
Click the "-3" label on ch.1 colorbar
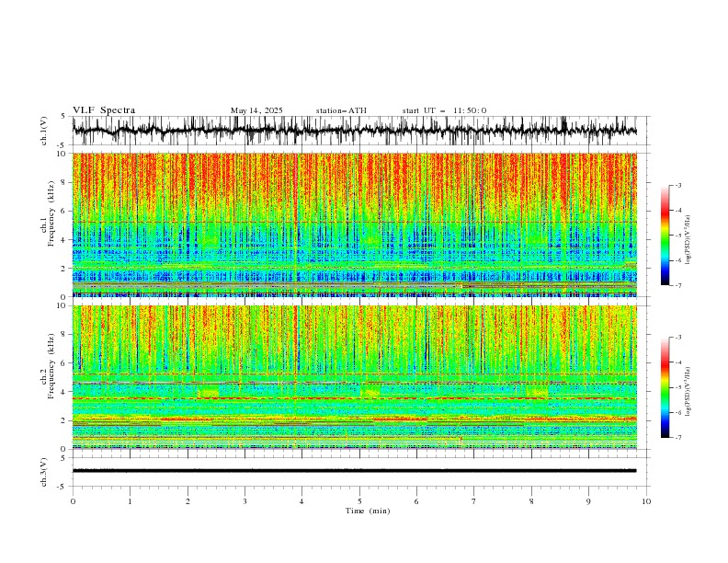(x=678, y=185)
